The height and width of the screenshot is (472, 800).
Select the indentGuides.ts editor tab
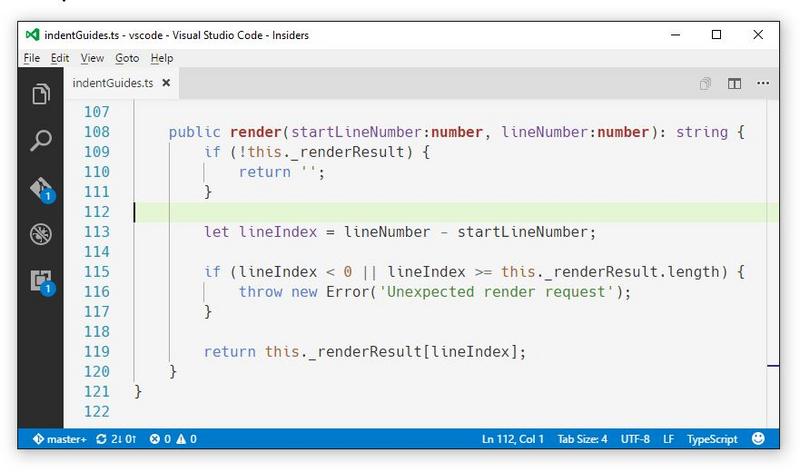coord(121,83)
